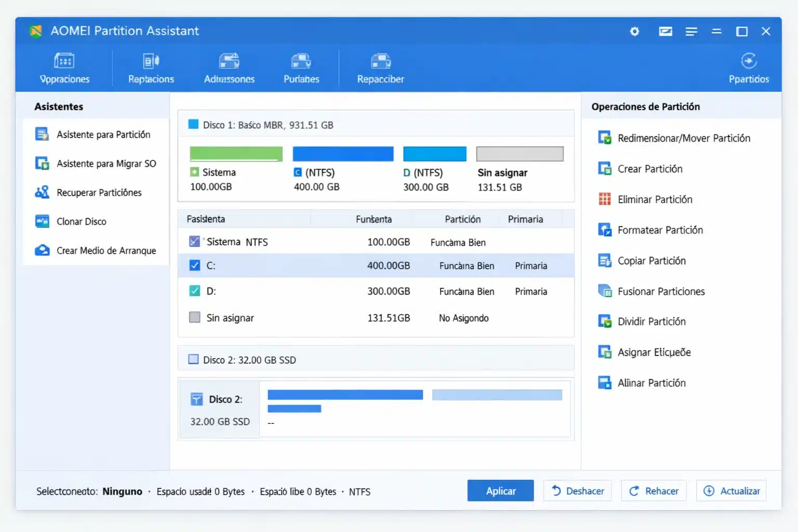Open Fusionar Particiones operation

(661, 291)
